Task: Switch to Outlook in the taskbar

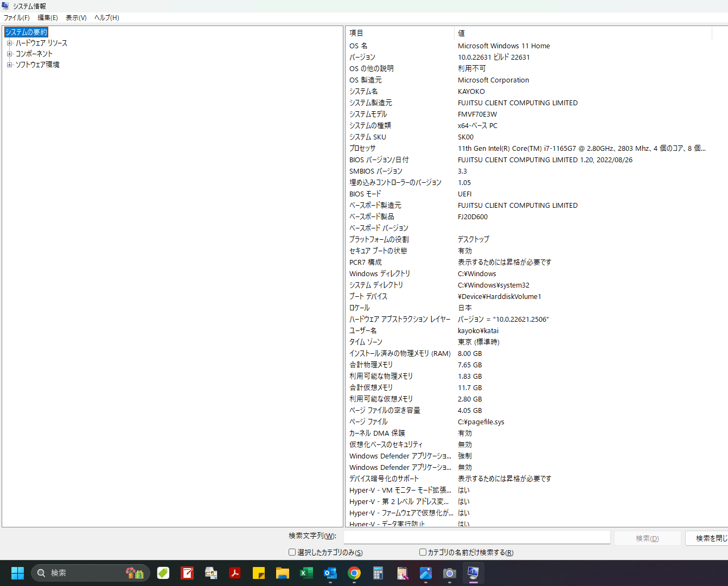Action: [330, 573]
